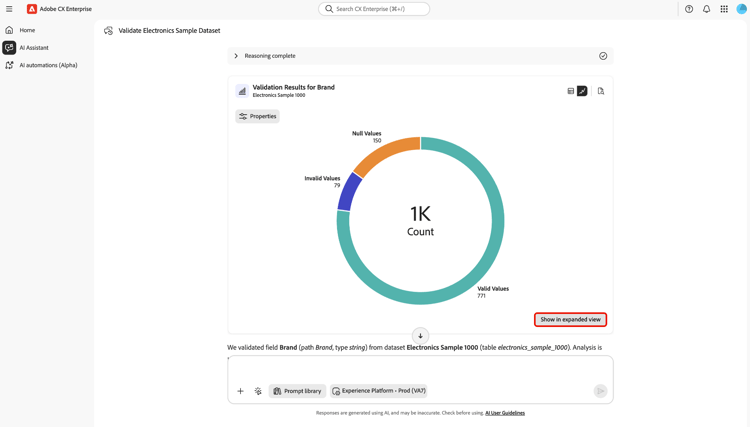Click the Search CX Enterprise field
The image size is (750, 427).
click(x=374, y=9)
